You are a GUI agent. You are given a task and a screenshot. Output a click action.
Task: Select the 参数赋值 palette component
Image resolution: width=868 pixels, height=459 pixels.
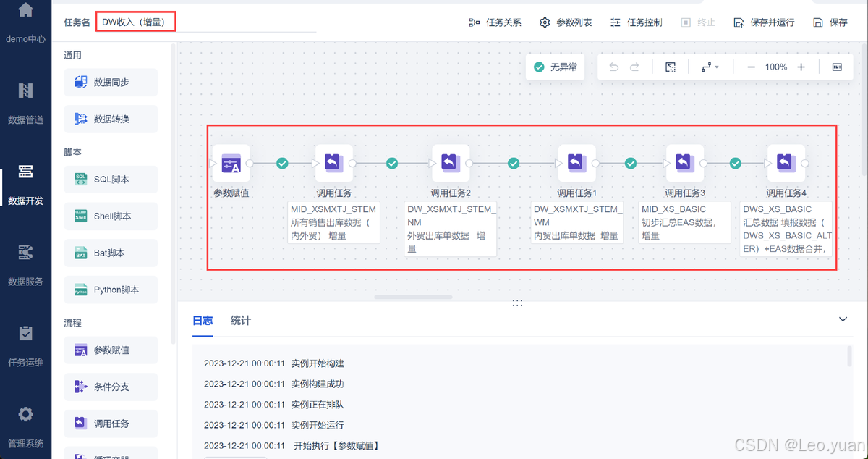(111, 350)
